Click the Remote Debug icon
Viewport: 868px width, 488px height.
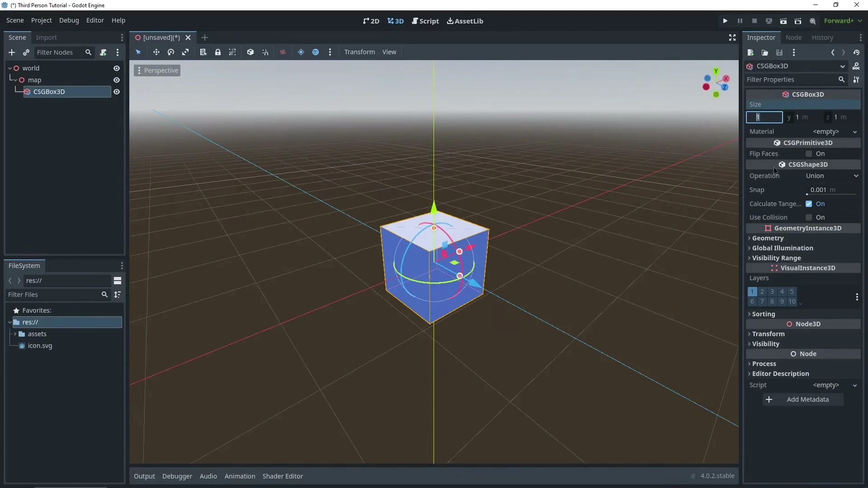[769, 21]
